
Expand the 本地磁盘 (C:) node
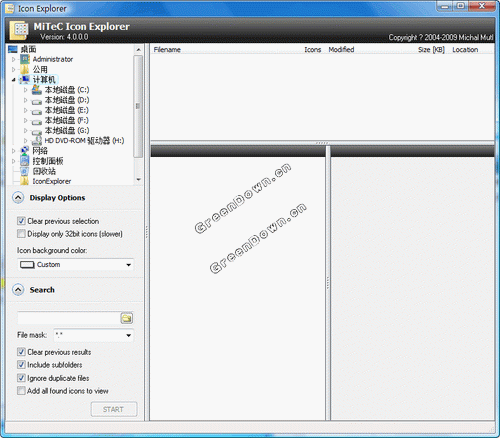click(26, 90)
